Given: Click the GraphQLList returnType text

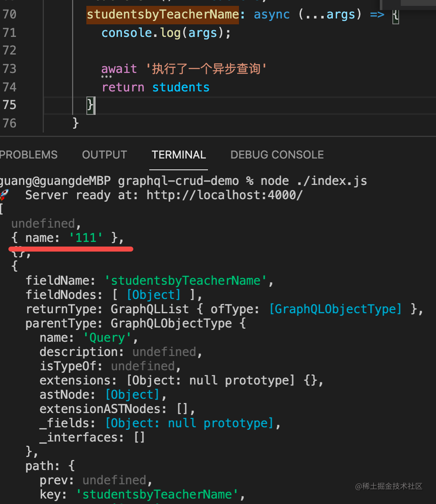Looking at the screenshot, I should [x=150, y=309].
